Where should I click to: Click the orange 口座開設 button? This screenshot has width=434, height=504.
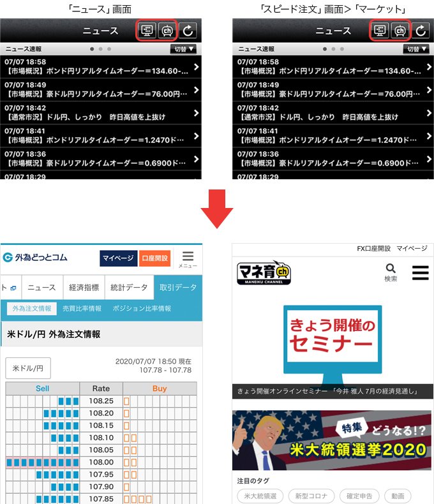[154, 258]
